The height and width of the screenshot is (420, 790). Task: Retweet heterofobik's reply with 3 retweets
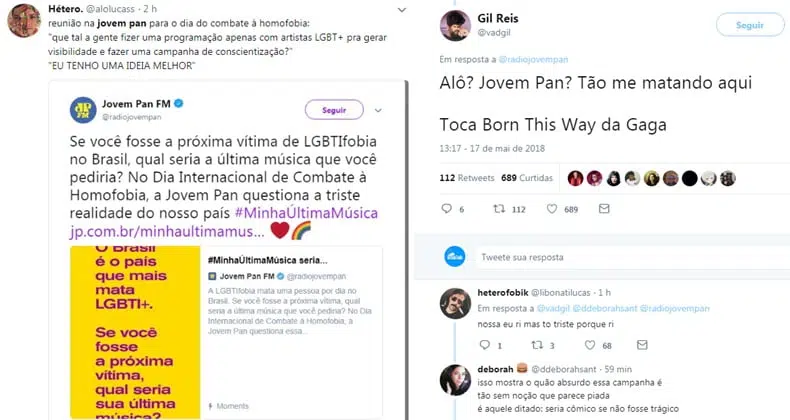[x=537, y=345]
